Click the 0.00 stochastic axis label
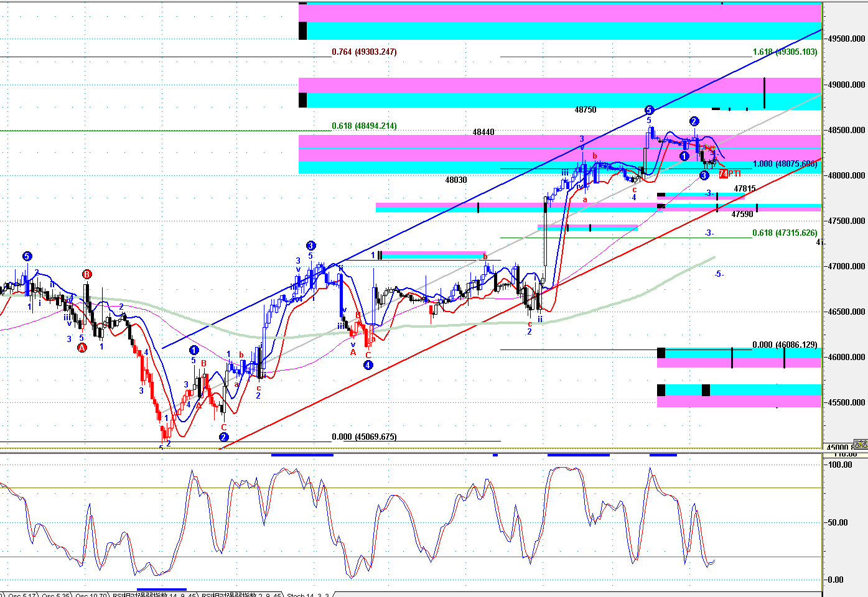Screen dimensions: 868x597 coord(836,580)
